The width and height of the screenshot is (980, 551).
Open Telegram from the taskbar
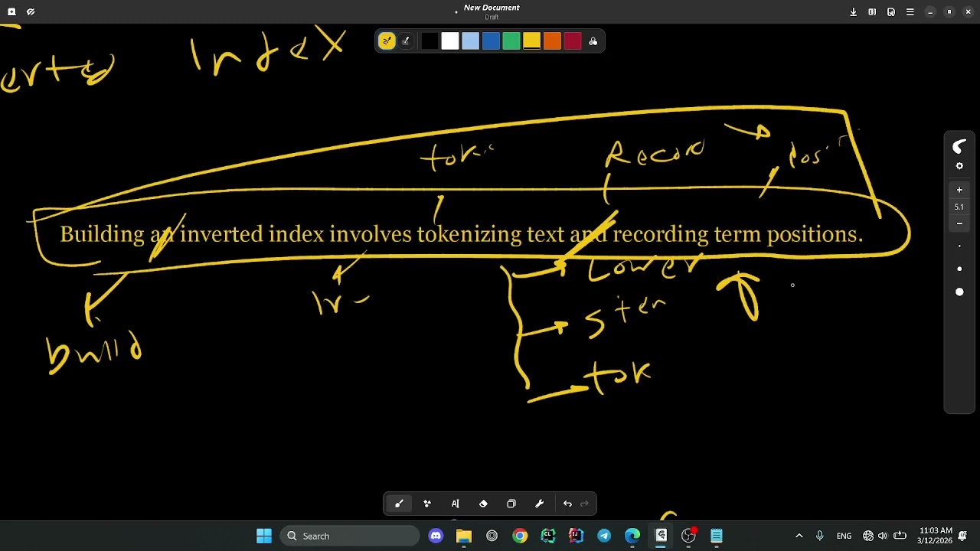pyautogui.click(x=604, y=536)
